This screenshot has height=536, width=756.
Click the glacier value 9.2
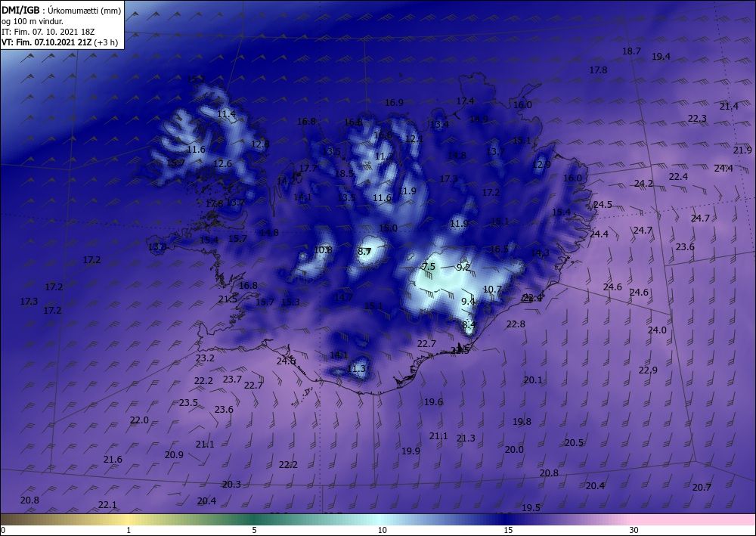463,267
